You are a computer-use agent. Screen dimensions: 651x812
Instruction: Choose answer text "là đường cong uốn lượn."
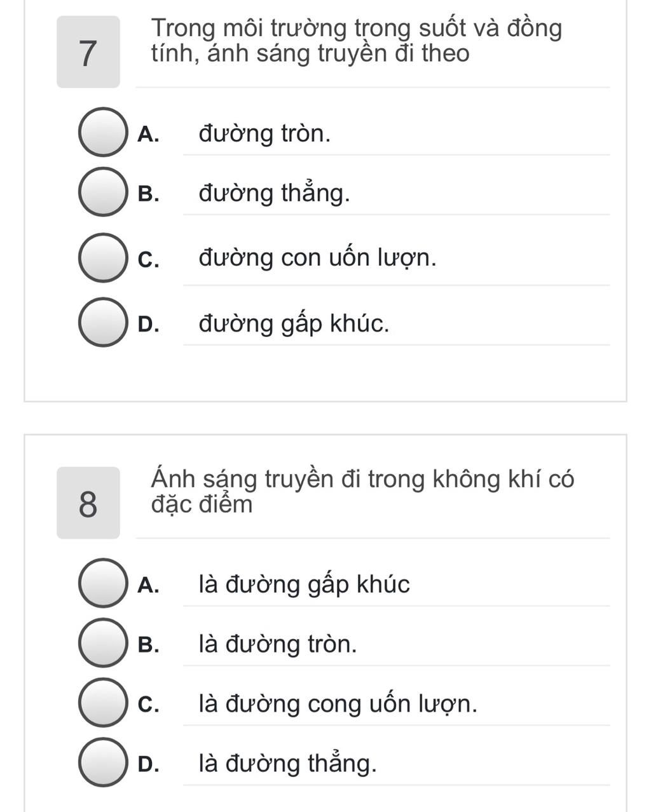338,704
